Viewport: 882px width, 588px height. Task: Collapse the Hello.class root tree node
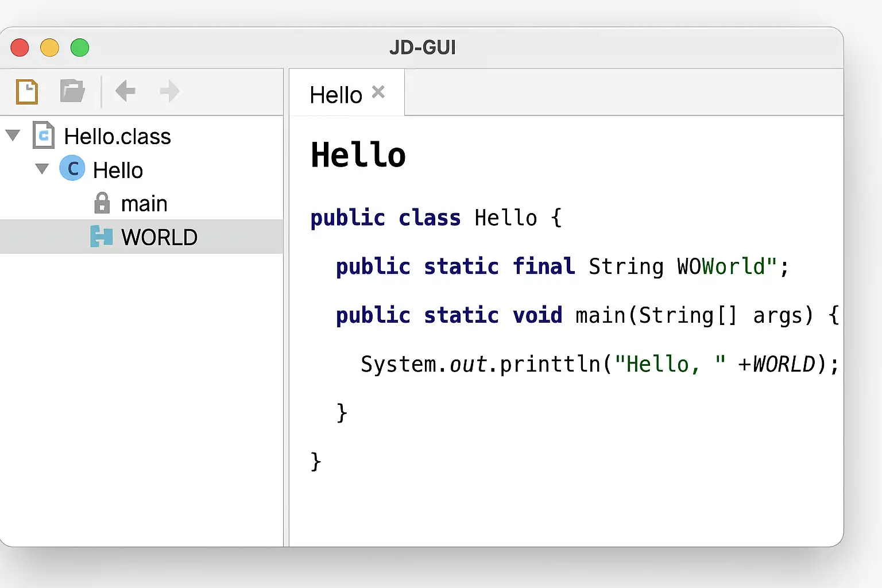pyautogui.click(x=13, y=136)
